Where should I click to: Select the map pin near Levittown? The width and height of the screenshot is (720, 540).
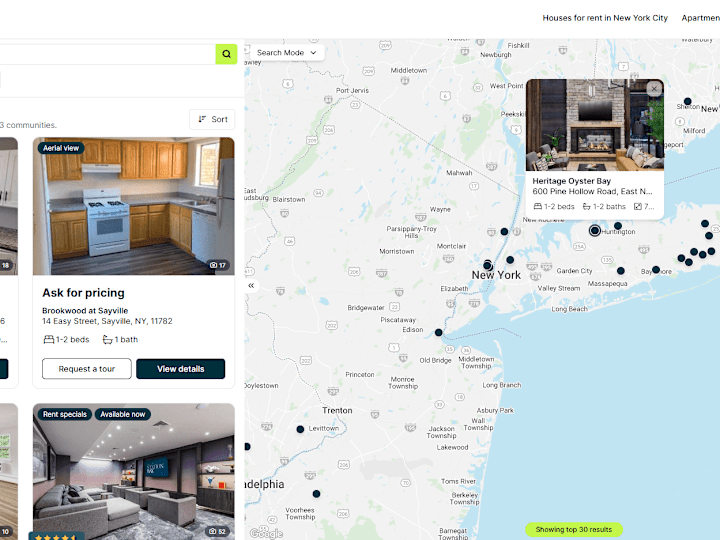pos(300,429)
